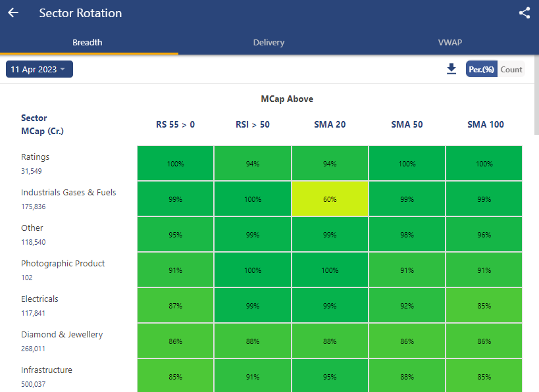Click Industrials Gases RSI 100% cell
Image resolution: width=539 pixels, height=392 pixels.
[x=252, y=199]
